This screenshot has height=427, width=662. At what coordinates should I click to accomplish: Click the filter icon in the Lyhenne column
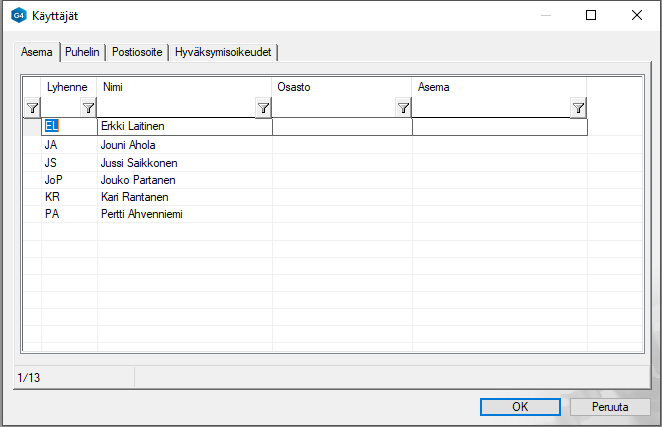coord(88,108)
